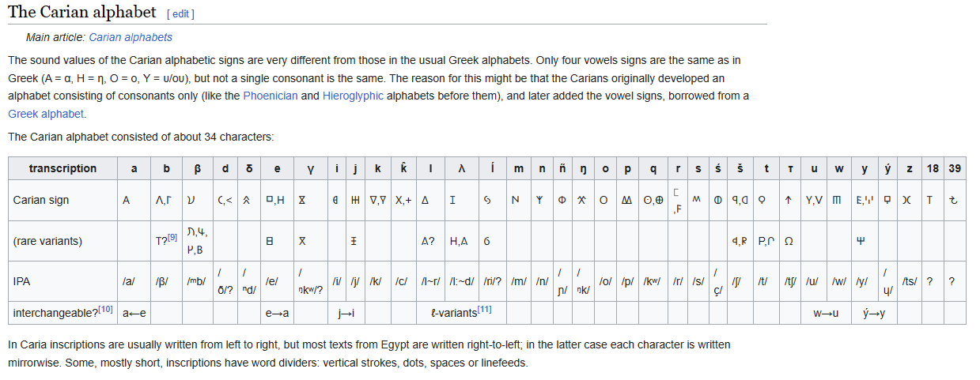
Task: Select the Carian sign Λ,Γ cell
Action: (165, 200)
